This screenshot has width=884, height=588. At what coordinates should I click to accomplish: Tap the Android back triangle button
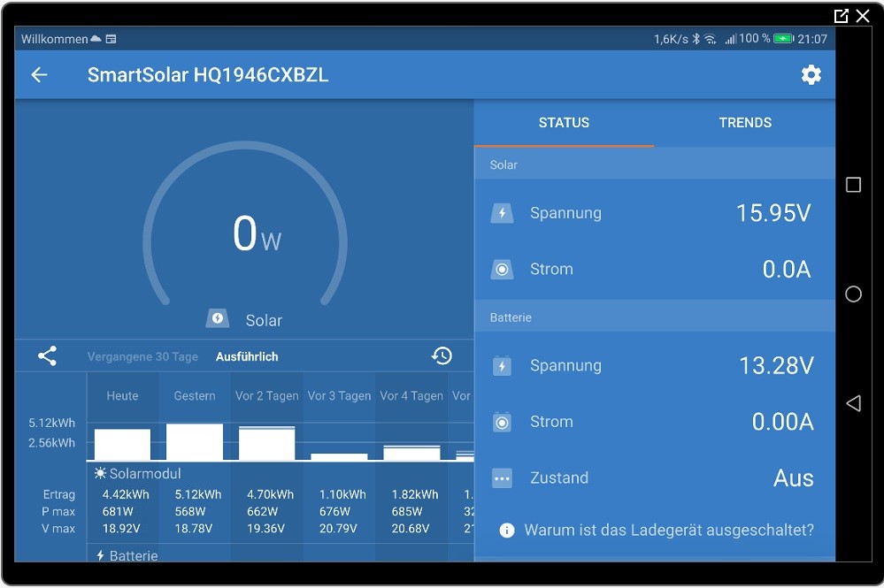coord(854,402)
